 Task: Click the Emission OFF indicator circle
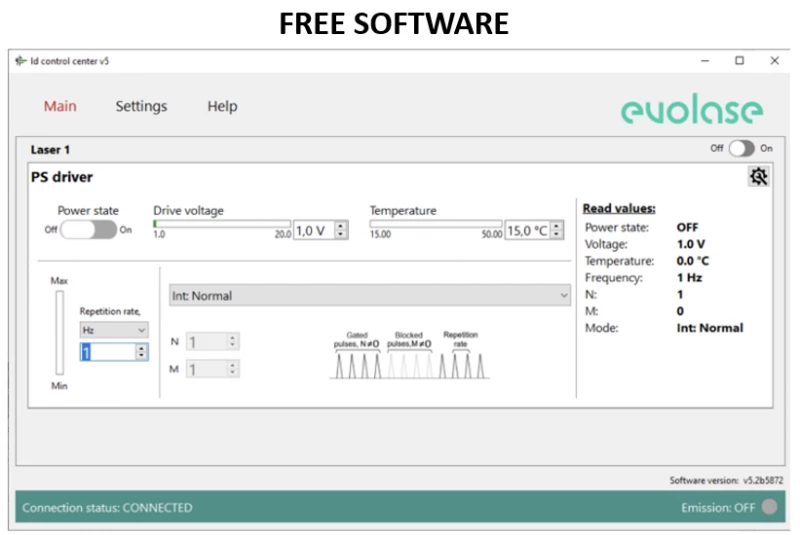click(x=768, y=507)
